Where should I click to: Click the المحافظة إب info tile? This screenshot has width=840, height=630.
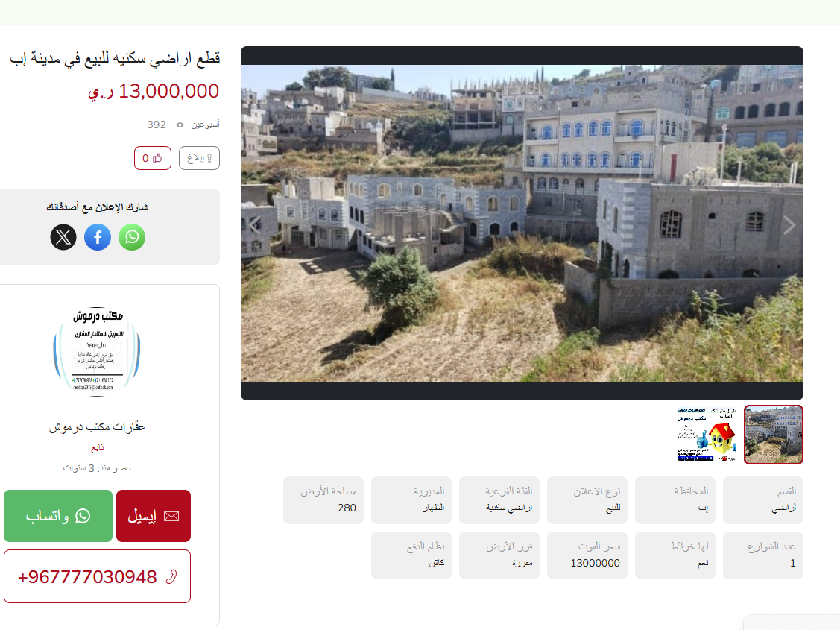pos(675,500)
